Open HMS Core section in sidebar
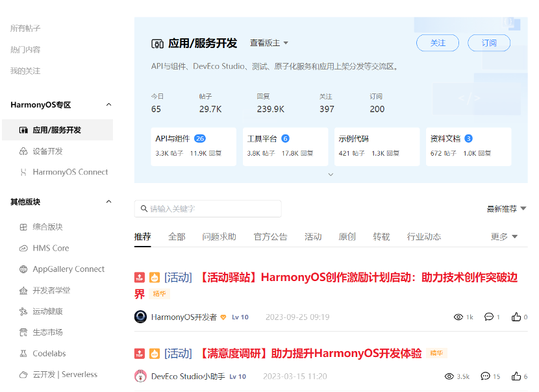Image resolution: width=539 pixels, height=392 pixels. (x=51, y=248)
